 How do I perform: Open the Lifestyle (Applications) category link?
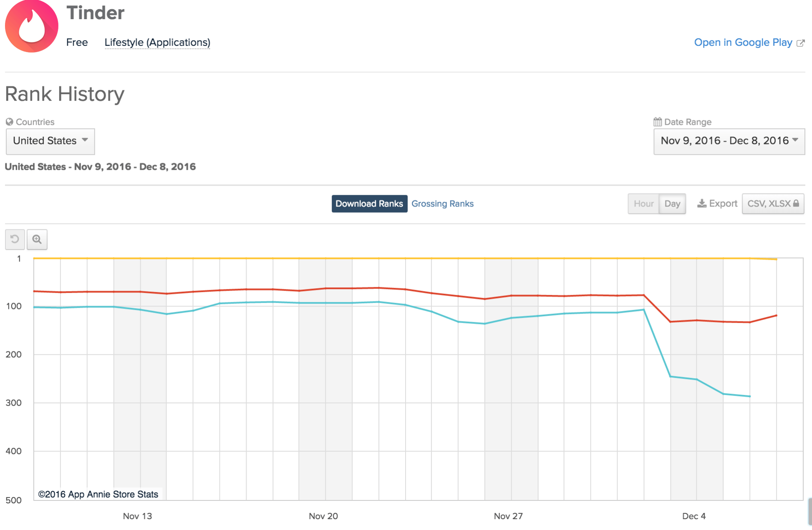[157, 43]
